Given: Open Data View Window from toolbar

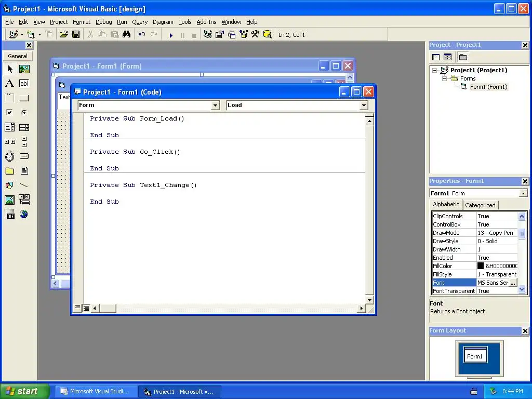Looking at the screenshot, I should pos(268,35).
